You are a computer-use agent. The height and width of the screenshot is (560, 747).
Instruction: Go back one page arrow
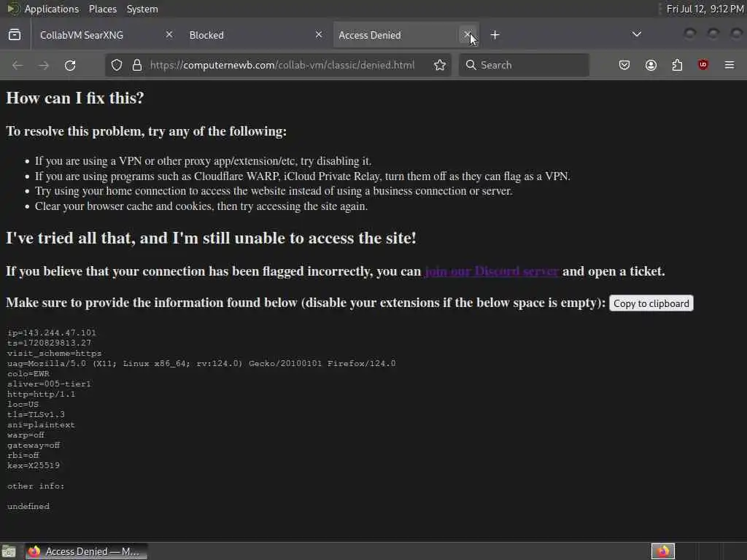18,65
